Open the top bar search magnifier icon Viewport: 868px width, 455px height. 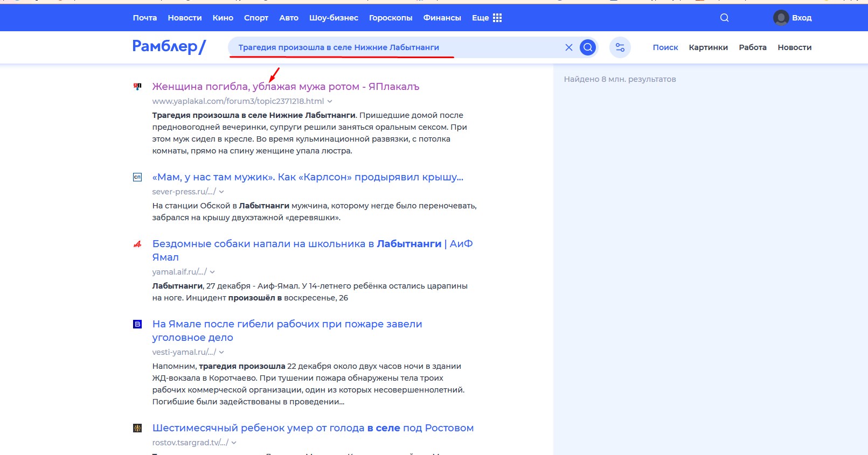tap(724, 18)
